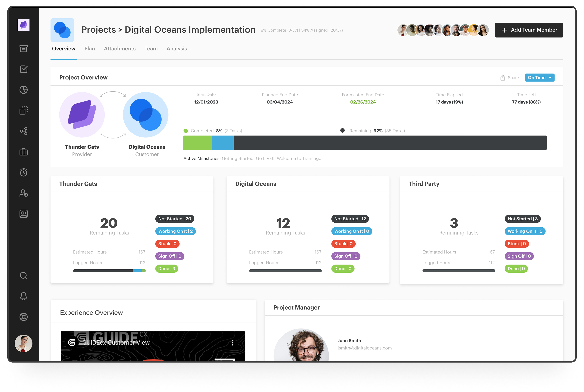Click Thunder Cats Done | 3 badge

(167, 269)
